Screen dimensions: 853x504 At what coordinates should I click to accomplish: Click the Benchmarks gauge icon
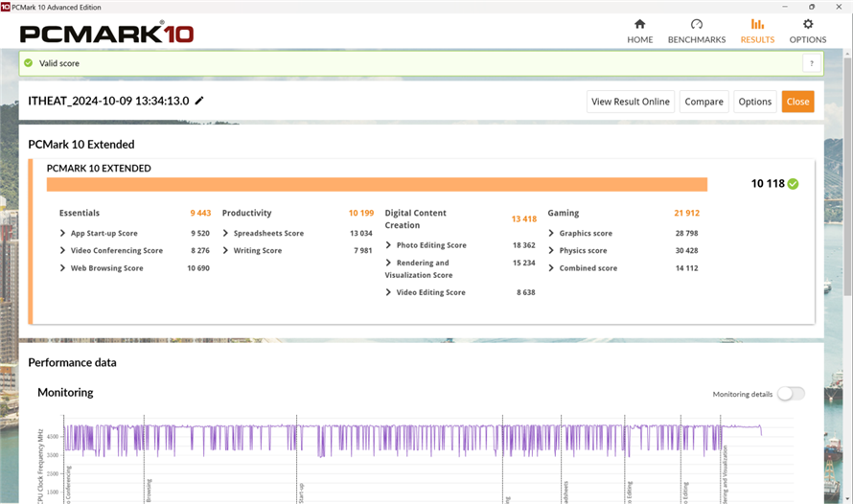point(697,25)
